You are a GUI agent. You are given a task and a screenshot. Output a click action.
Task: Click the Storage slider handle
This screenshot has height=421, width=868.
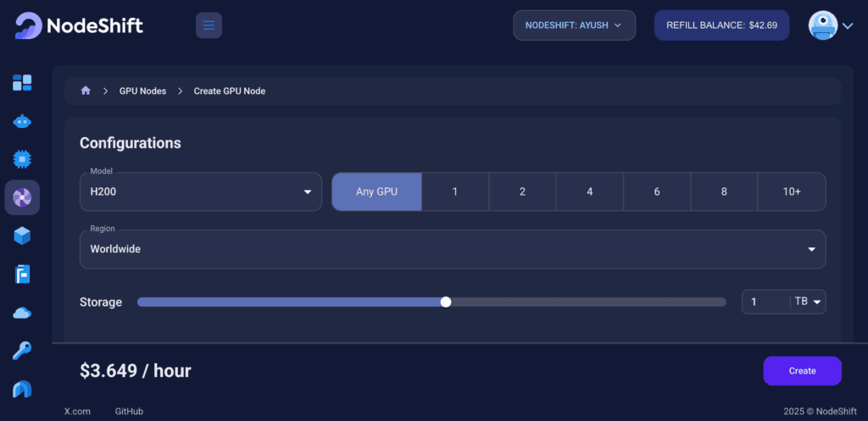pyautogui.click(x=446, y=302)
